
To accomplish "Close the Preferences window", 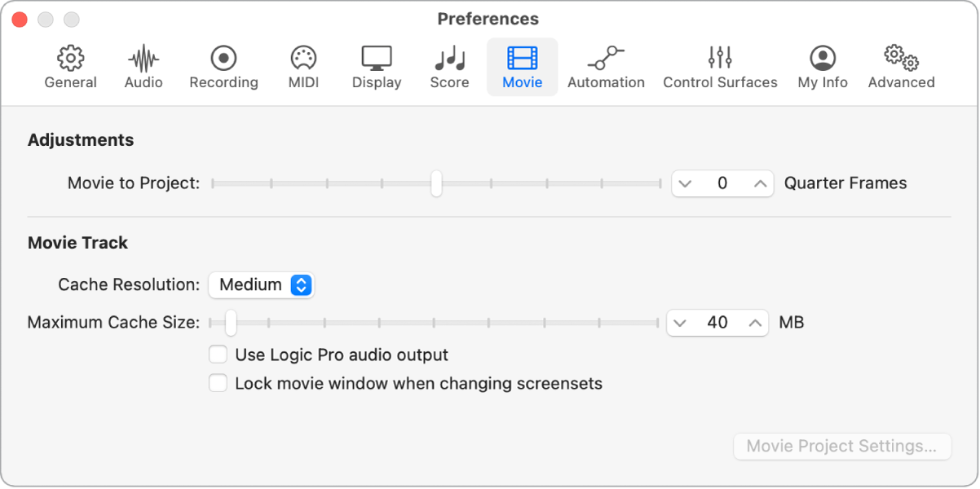I will (20, 19).
